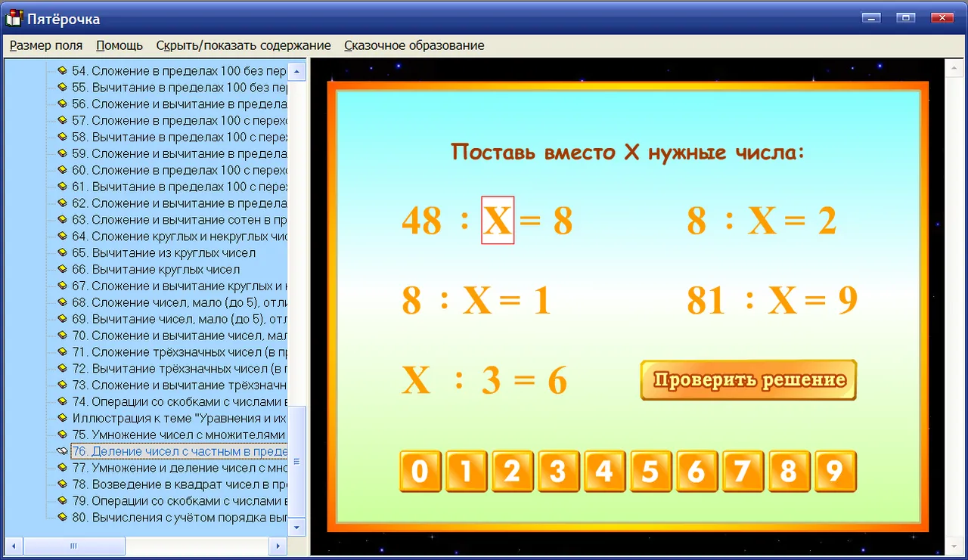Open lesson 71 Сложение трёхзначных чисел
This screenshot has width=968, height=560.
tap(179, 352)
